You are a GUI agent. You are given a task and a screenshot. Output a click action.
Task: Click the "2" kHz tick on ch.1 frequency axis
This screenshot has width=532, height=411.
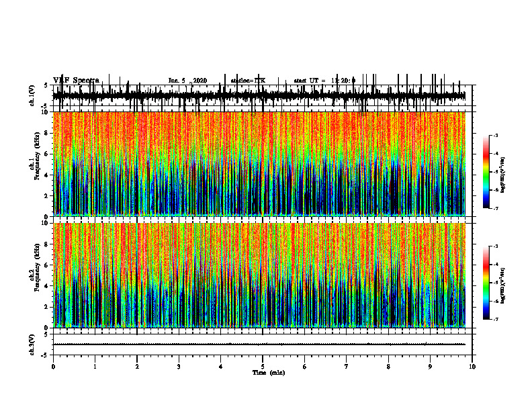coord(47,196)
